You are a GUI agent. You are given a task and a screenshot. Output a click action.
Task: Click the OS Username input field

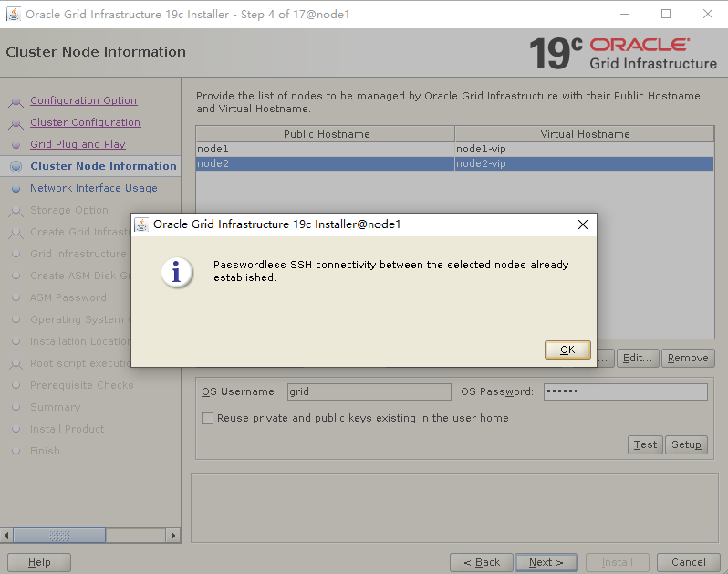click(x=369, y=392)
